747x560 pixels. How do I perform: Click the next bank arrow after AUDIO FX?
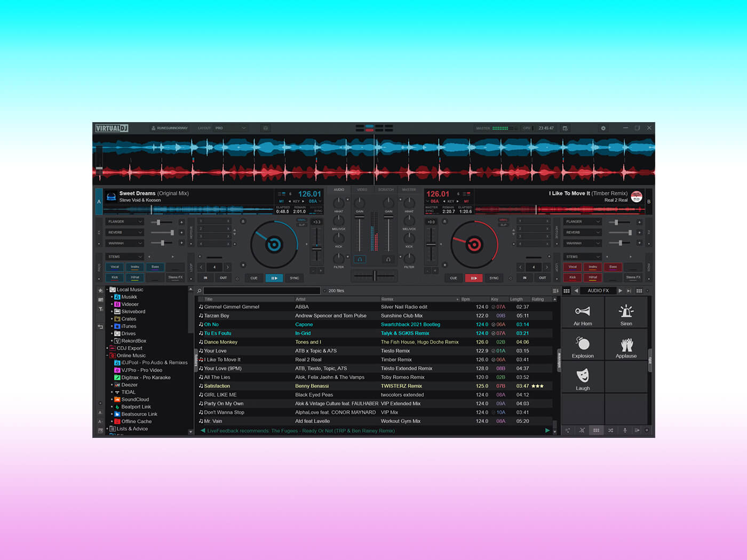click(620, 291)
